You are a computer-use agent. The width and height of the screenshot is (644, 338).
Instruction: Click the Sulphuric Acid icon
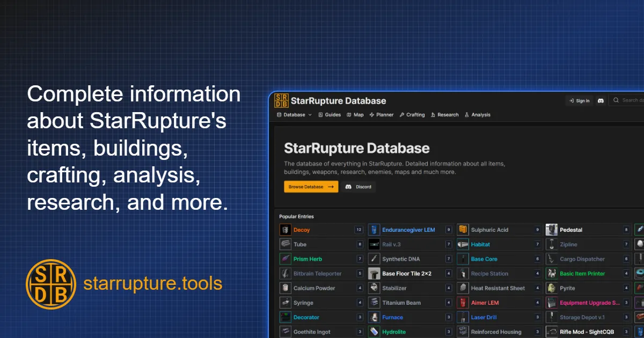pos(463,230)
